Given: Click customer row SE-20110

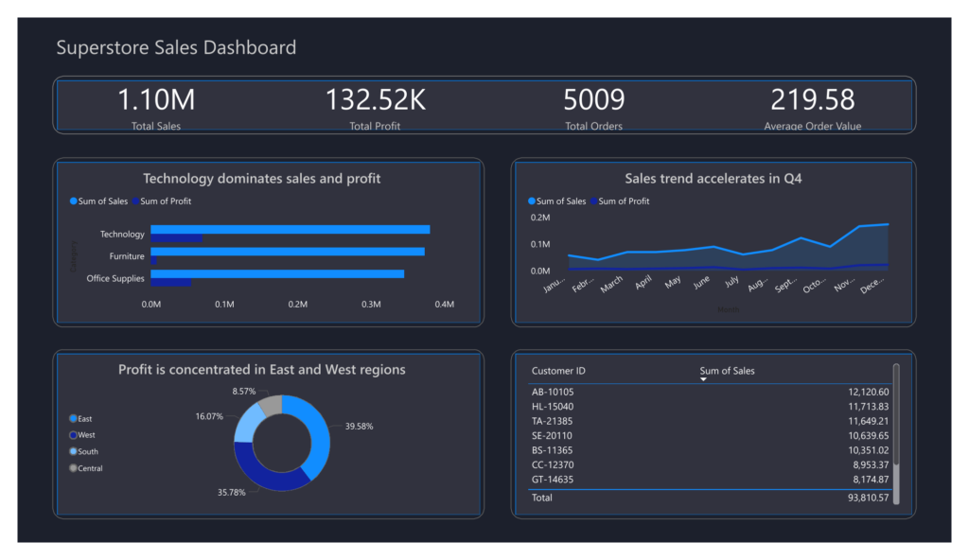Looking at the screenshot, I should [710, 436].
